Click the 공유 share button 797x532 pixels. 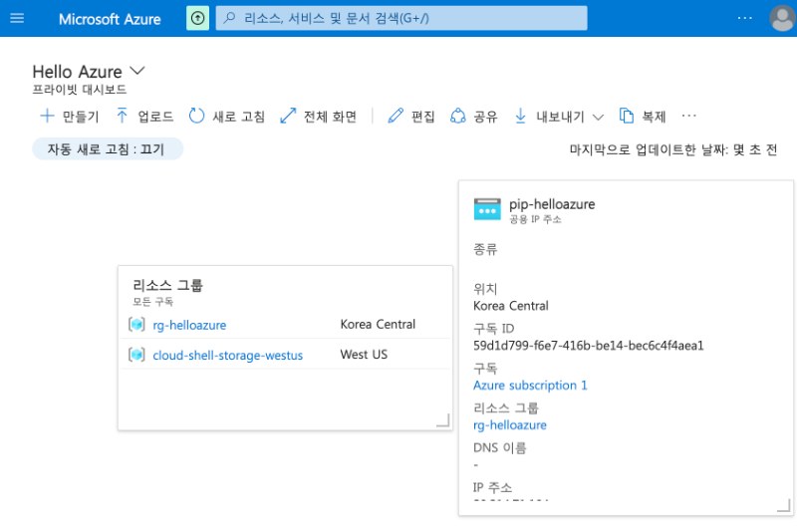point(473,117)
